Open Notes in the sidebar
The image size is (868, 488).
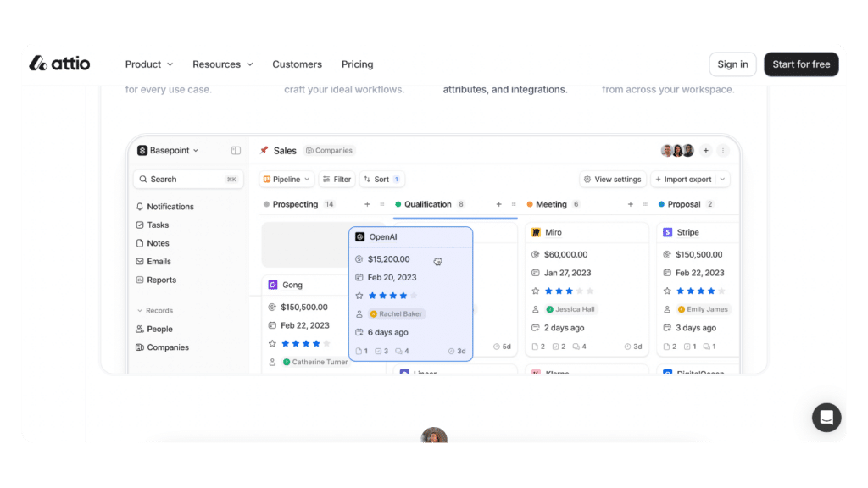tap(153, 243)
